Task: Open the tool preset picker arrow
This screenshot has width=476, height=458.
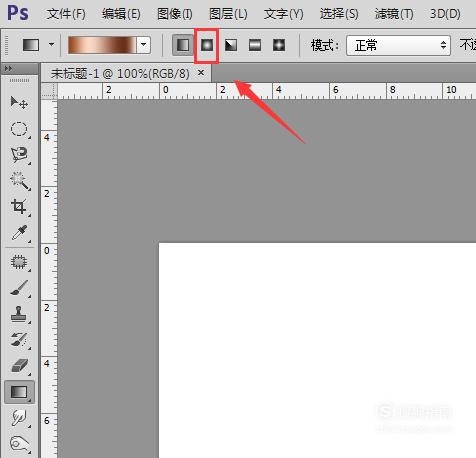Action: [x=51, y=44]
